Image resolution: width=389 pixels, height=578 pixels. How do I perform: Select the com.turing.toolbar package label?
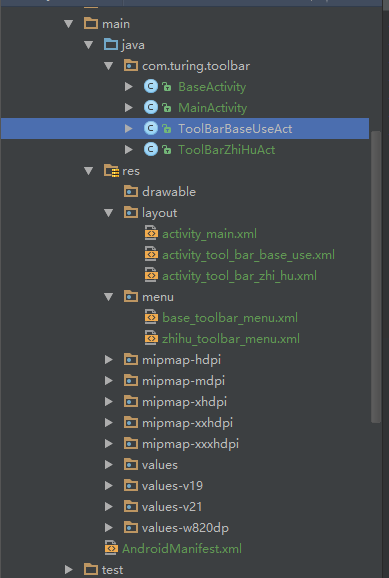(196, 66)
